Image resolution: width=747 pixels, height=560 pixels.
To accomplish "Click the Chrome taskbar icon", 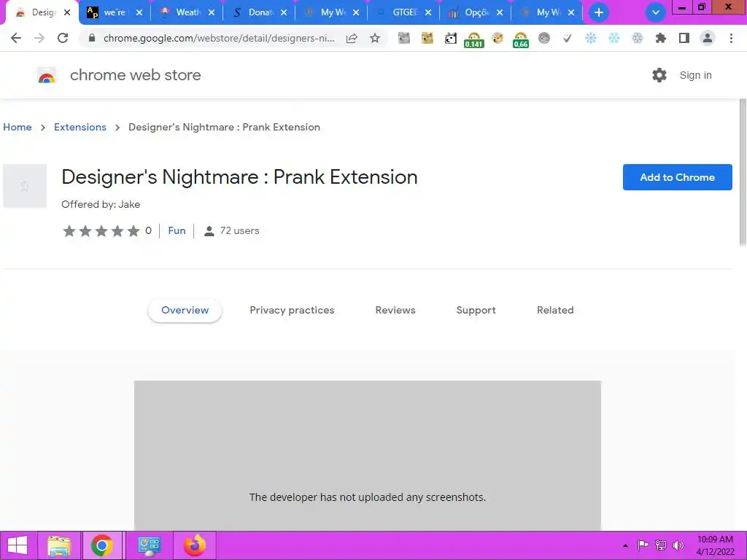I will tap(101, 545).
